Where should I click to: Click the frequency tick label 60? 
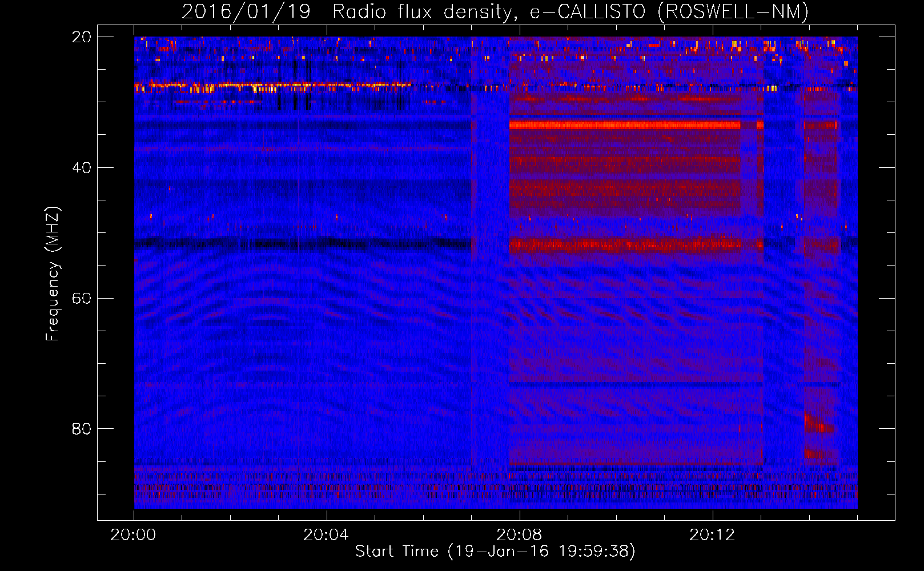pos(82,299)
